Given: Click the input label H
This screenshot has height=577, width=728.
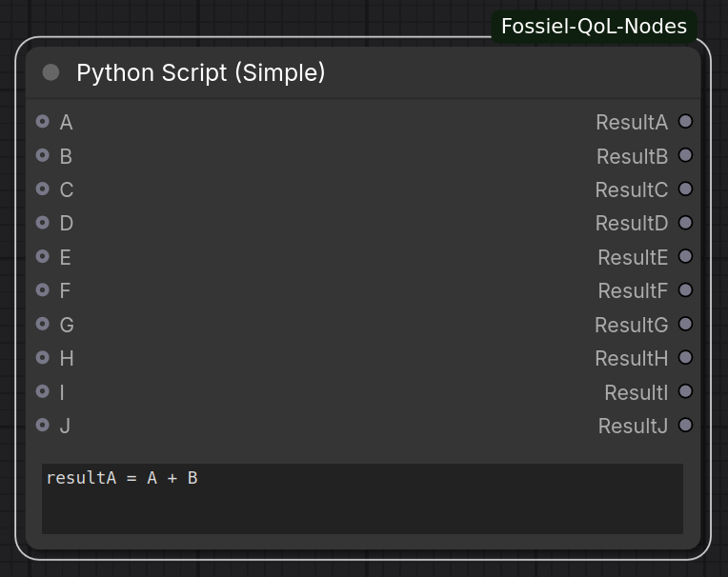Looking at the screenshot, I should 67,358.
